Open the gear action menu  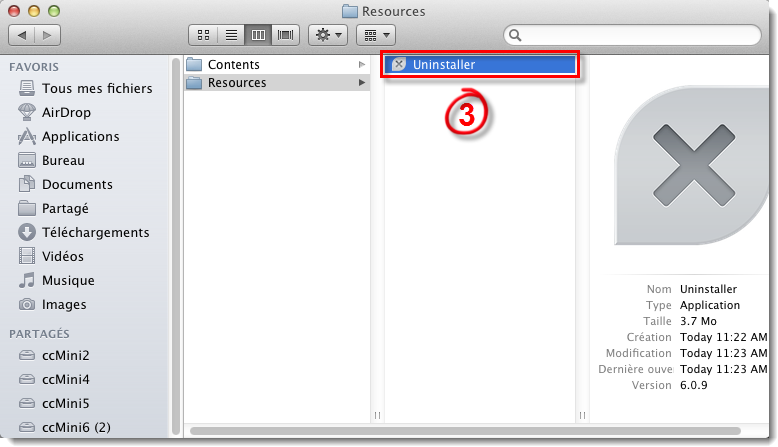(x=328, y=35)
